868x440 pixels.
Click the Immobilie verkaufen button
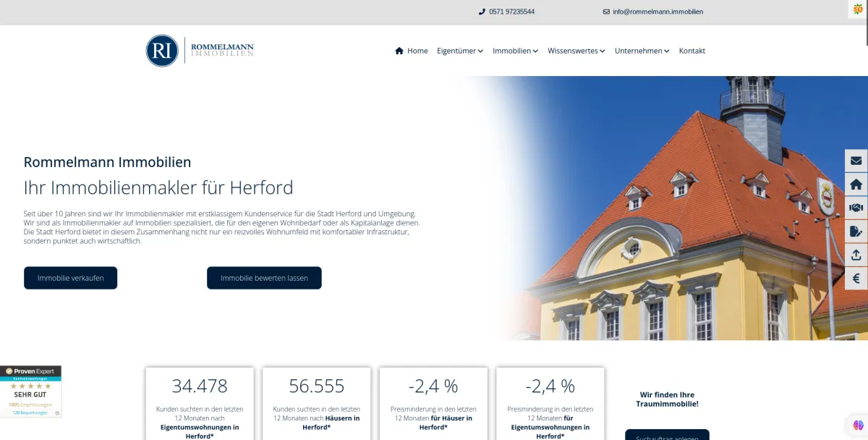coord(70,278)
